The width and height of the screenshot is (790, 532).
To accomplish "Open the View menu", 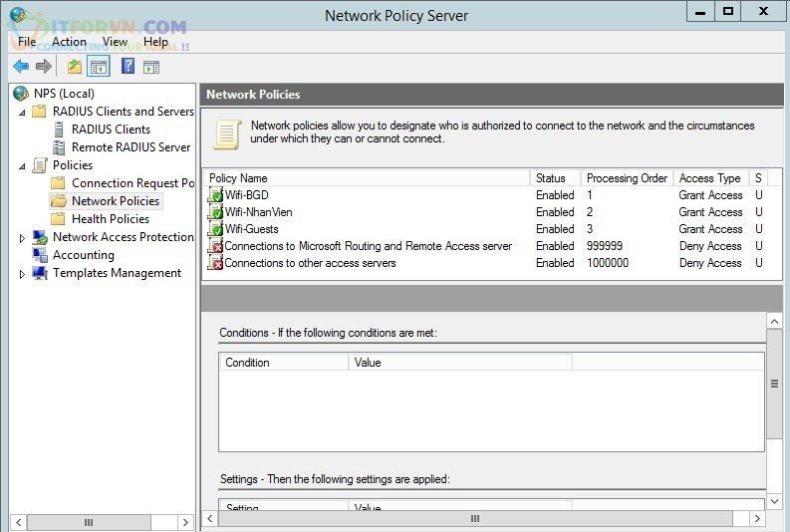I will point(115,42).
